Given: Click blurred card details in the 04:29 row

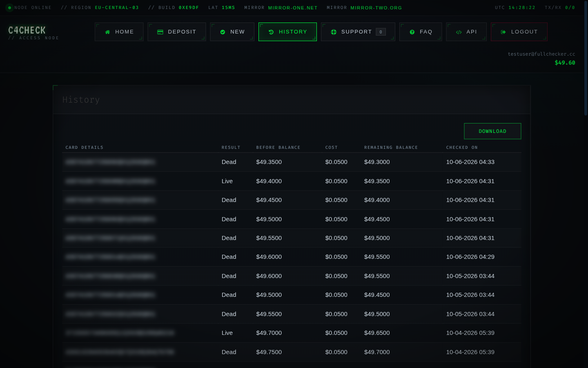Looking at the screenshot, I should tap(110, 257).
